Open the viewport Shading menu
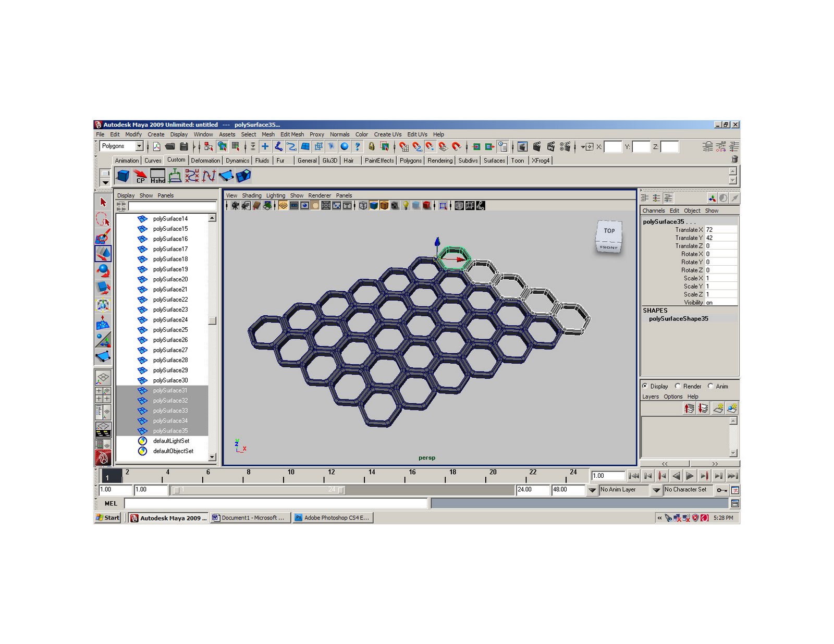Viewport: 834px width, 644px height. tap(252, 195)
